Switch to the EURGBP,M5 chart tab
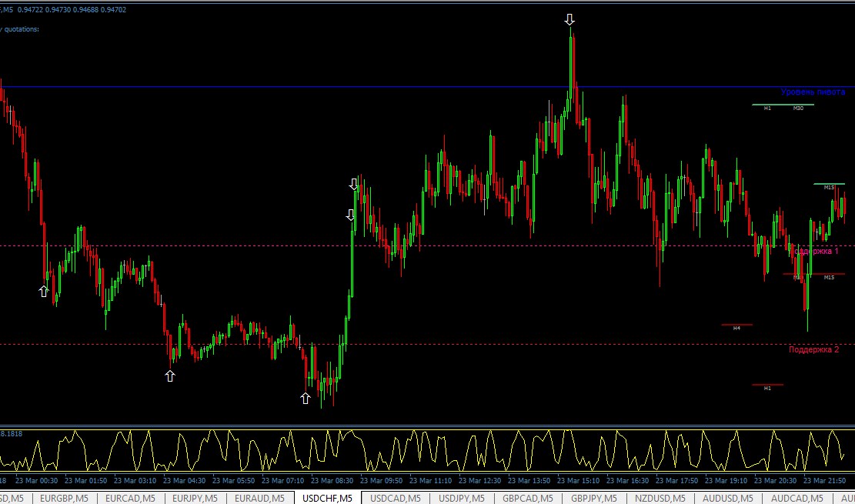855x504 pixels. pos(65,498)
